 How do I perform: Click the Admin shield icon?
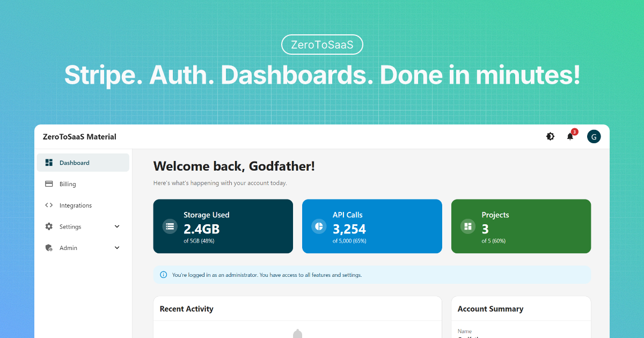pos(49,248)
